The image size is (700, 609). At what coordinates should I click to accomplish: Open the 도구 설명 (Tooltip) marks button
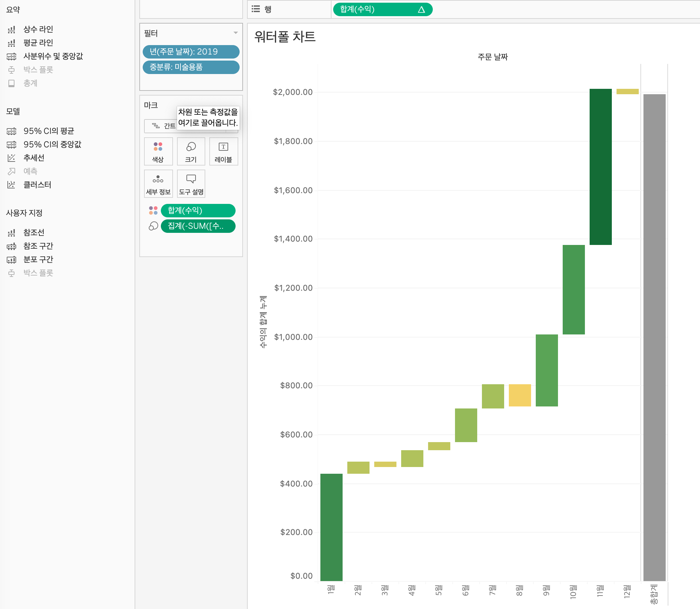191,184
